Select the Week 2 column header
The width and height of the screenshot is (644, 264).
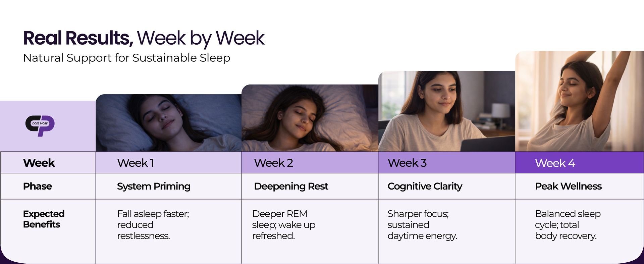(x=310, y=163)
